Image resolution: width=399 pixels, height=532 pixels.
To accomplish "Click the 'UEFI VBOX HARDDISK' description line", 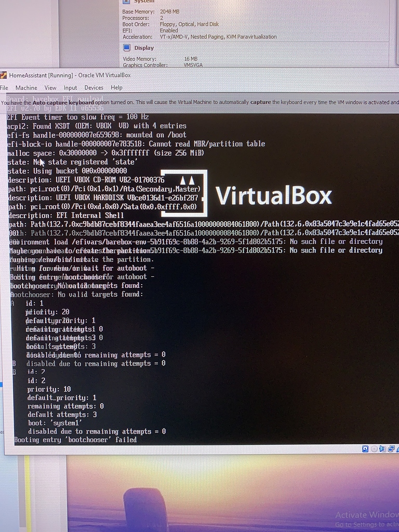I will coord(103,198).
